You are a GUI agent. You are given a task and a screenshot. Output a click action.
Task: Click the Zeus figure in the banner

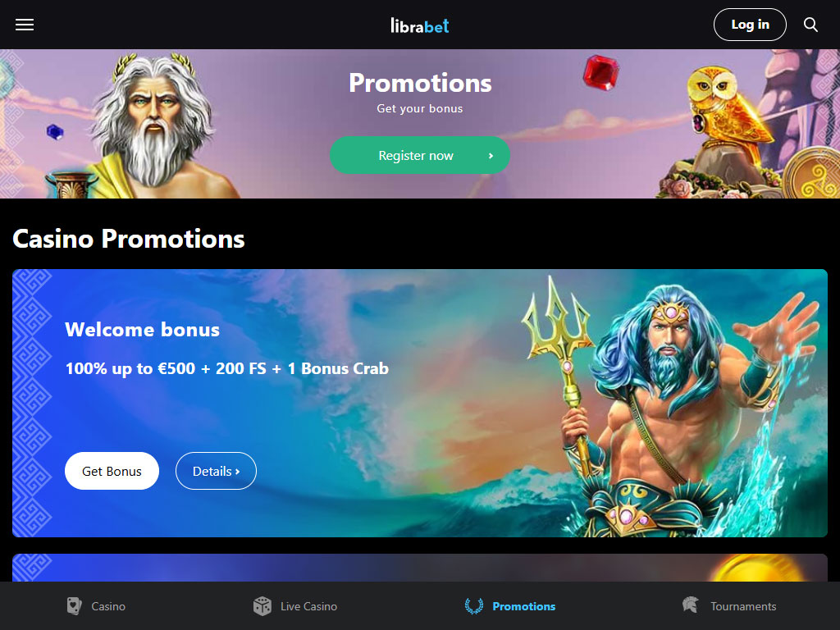click(x=155, y=126)
